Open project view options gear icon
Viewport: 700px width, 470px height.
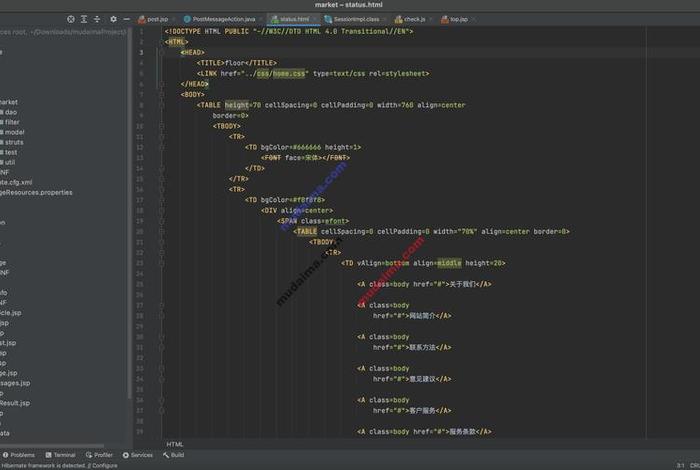(113, 19)
